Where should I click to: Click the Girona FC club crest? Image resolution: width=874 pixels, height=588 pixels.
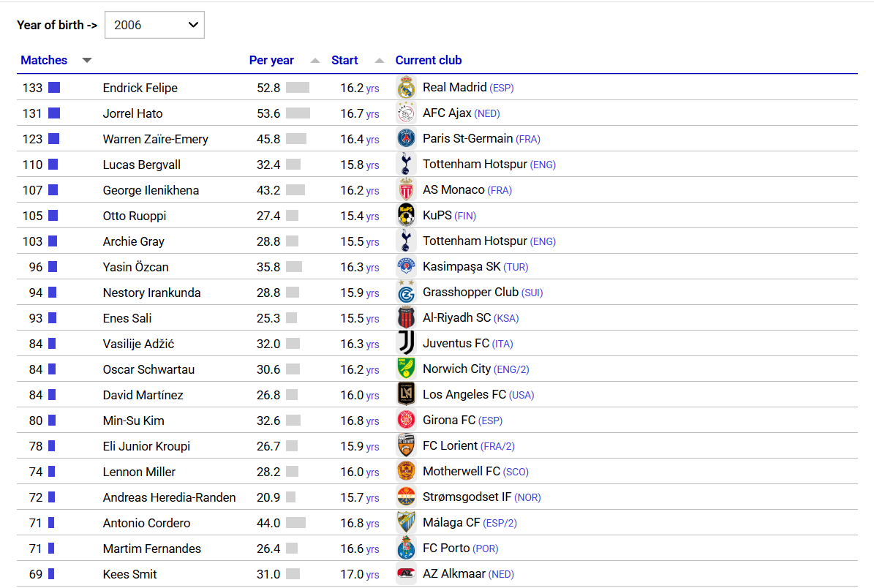407,421
